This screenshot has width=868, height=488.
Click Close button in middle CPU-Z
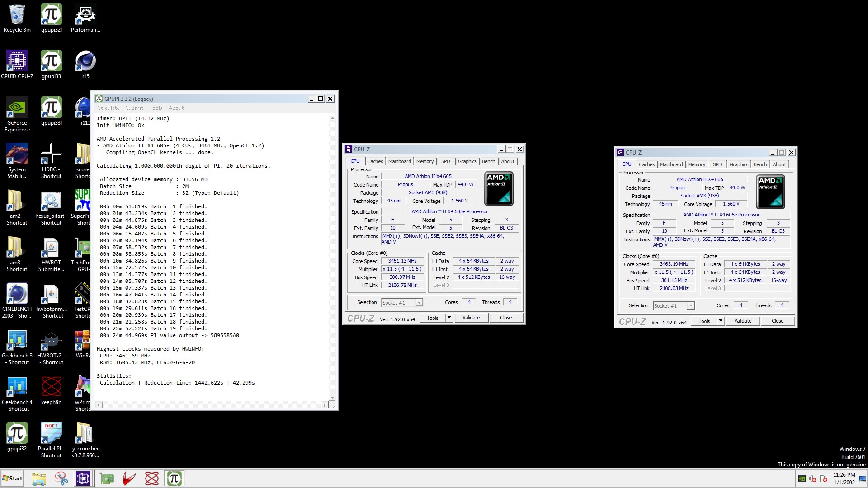(506, 318)
